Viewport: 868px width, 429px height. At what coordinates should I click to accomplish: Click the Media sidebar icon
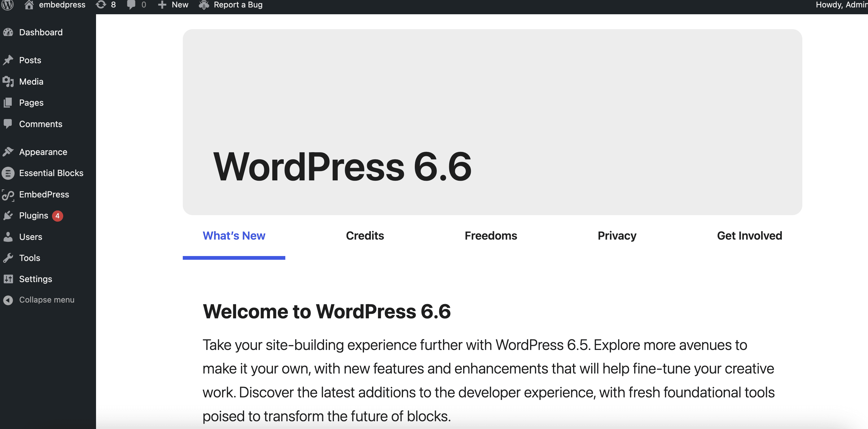tap(8, 81)
